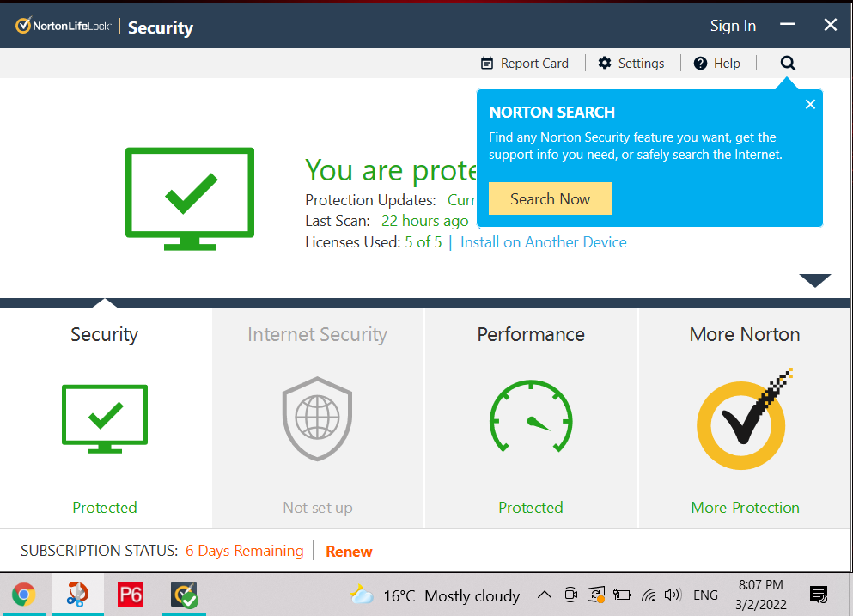Open the weather widget showing 16°C

click(x=436, y=596)
